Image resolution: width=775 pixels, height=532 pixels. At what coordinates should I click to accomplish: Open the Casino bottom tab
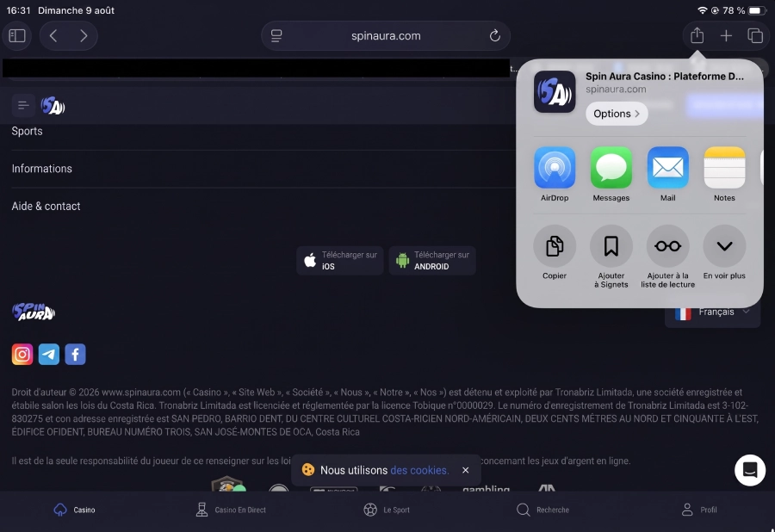74,510
